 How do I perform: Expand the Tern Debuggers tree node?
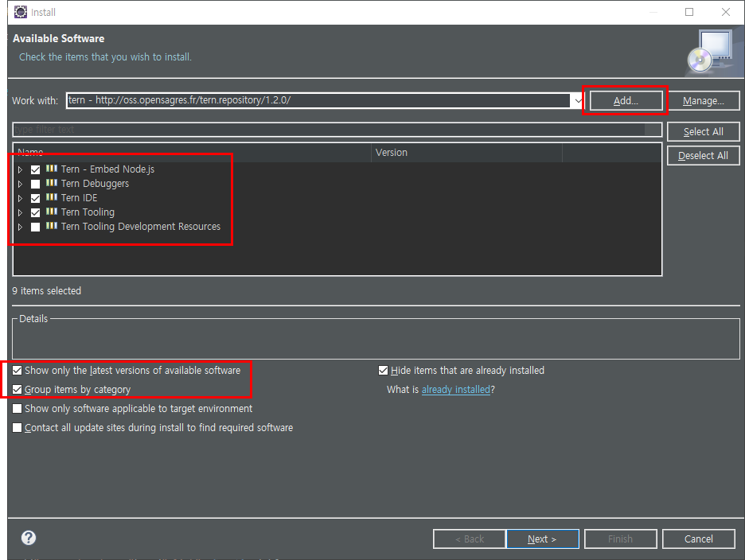[20, 184]
